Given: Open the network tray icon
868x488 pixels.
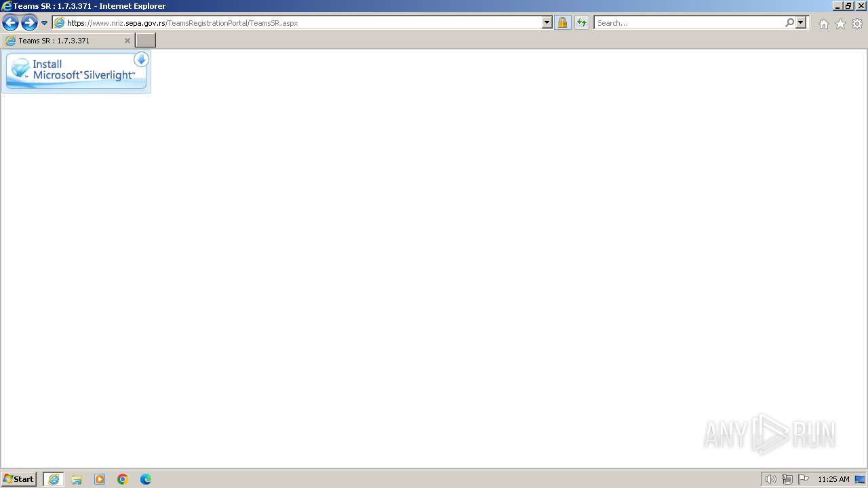Looking at the screenshot, I should (x=787, y=479).
